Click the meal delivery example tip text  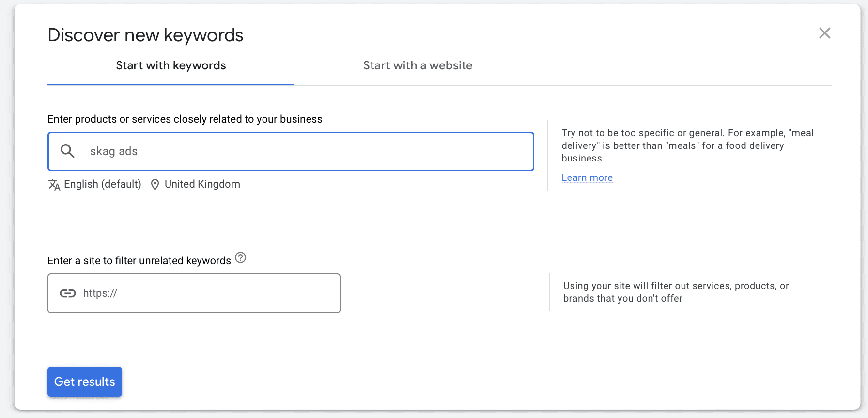tap(687, 145)
